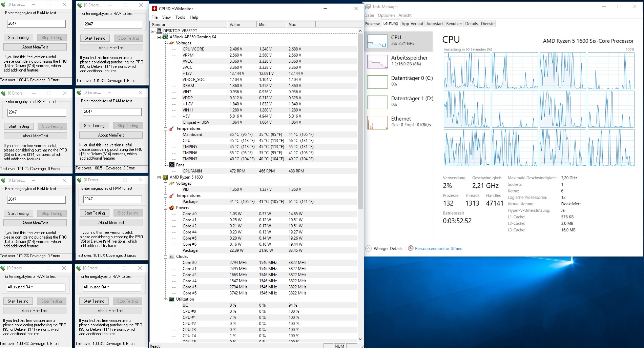Click the thermometer icon for Ryzen Temperatures
644x348 pixels.
(172, 196)
